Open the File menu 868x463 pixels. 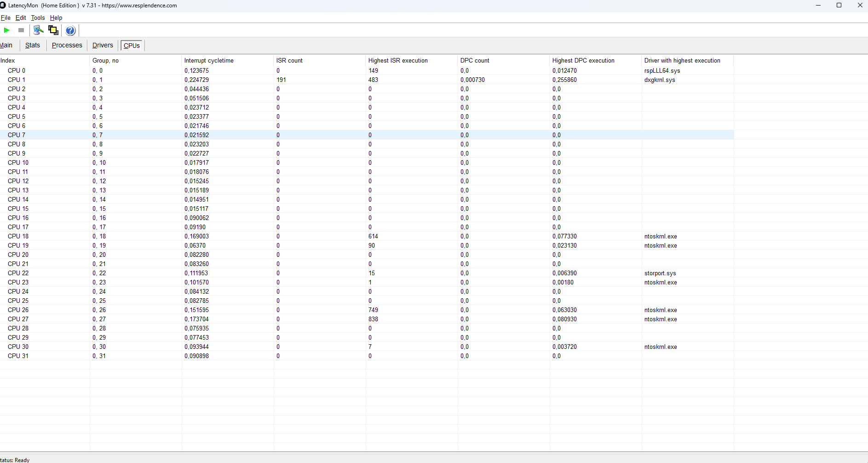[x=6, y=17]
